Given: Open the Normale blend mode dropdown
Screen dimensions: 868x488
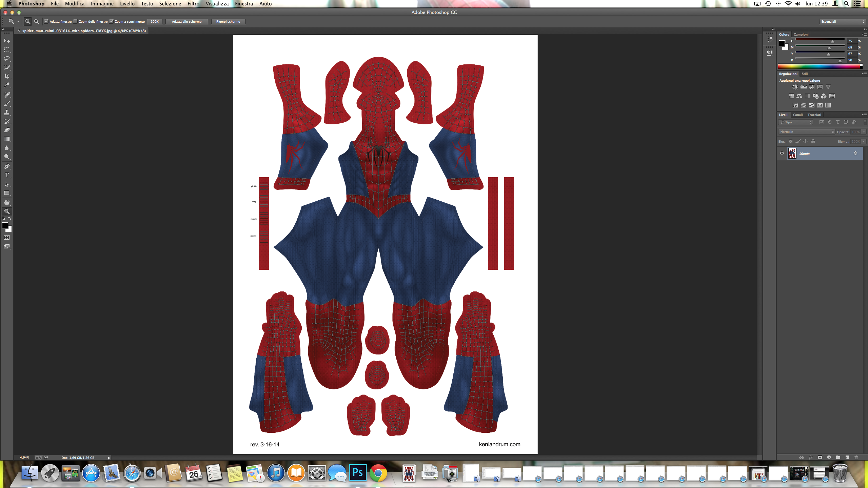Looking at the screenshot, I should pyautogui.click(x=806, y=132).
